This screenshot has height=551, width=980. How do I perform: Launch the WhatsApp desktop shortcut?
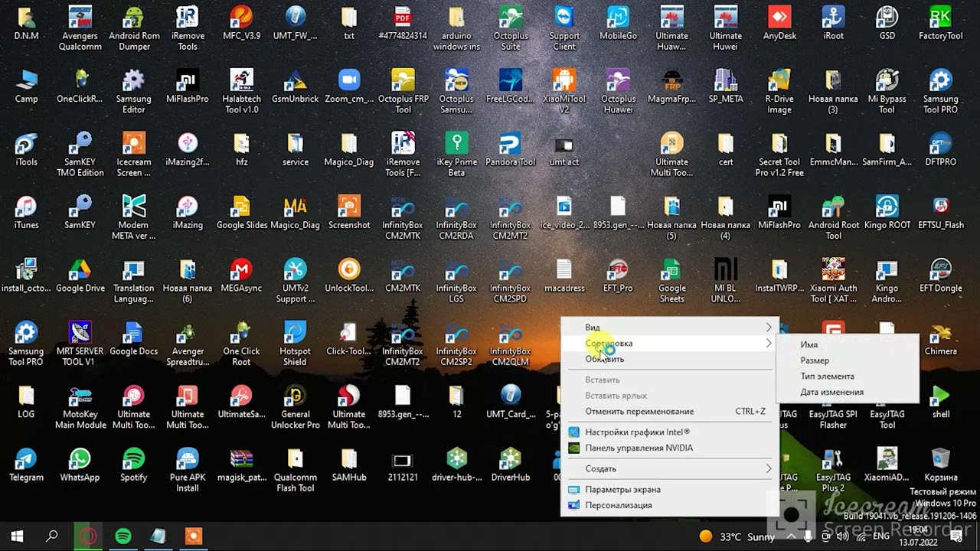tap(80, 464)
